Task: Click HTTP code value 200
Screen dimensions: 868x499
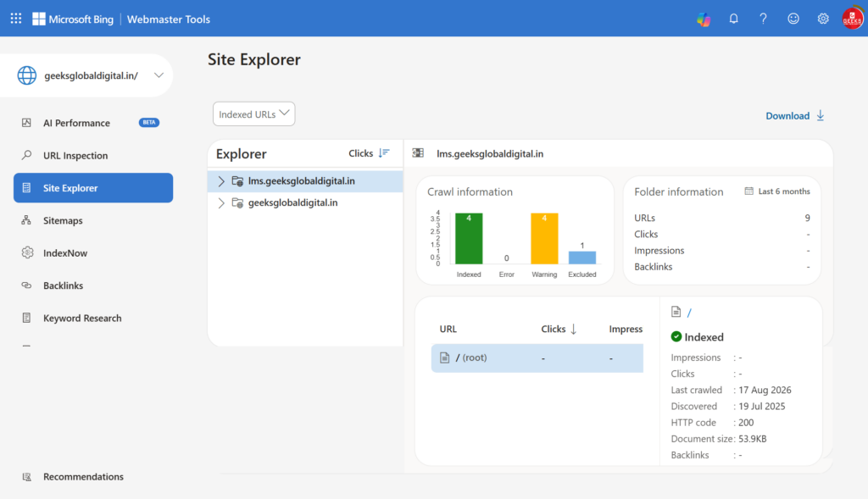Action: pos(746,423)
